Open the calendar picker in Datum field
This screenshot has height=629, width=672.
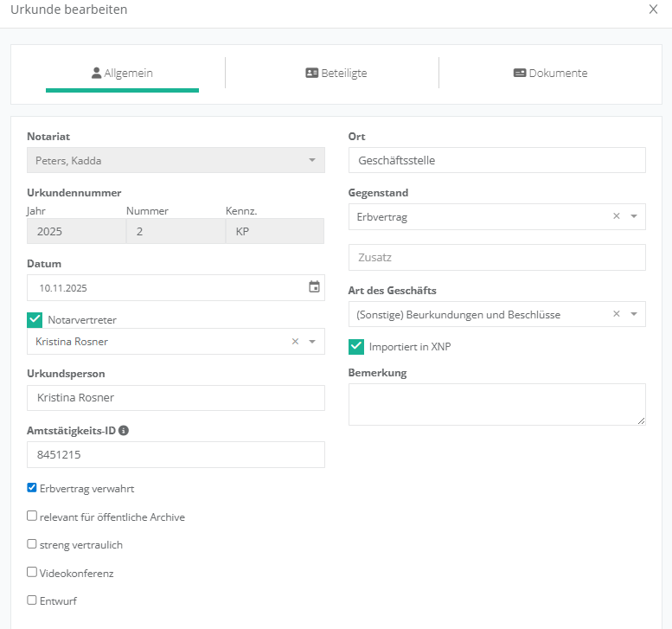point(314,287)
